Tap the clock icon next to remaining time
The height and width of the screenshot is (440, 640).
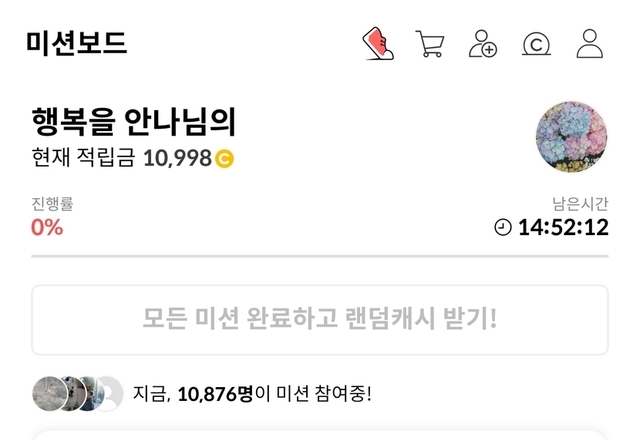coord(503,227)
